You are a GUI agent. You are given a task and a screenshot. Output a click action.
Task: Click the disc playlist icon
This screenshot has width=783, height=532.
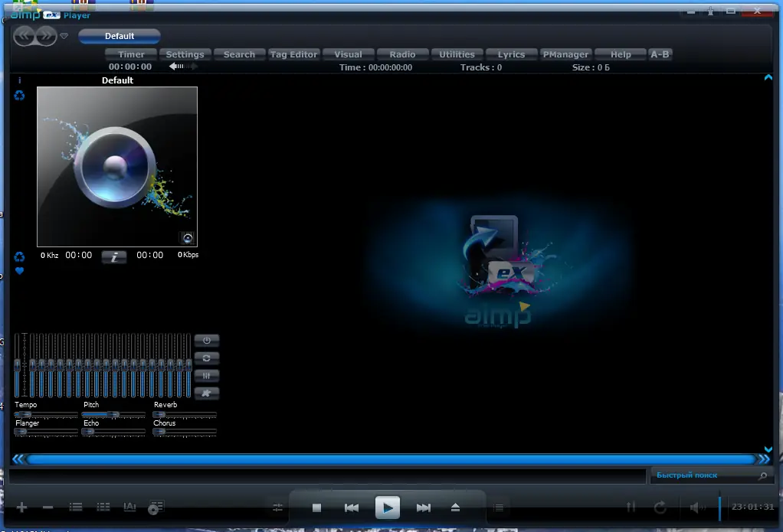(x=156, y=508)
